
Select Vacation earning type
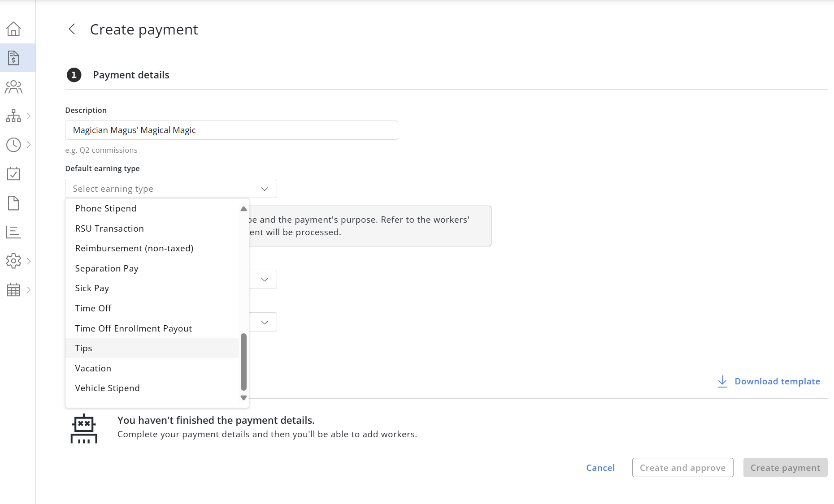[x=152, y=368]
